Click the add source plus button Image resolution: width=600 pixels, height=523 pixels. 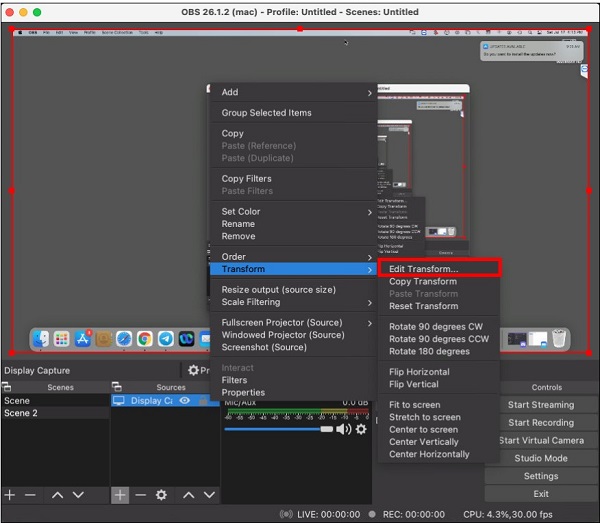point(120,495)
